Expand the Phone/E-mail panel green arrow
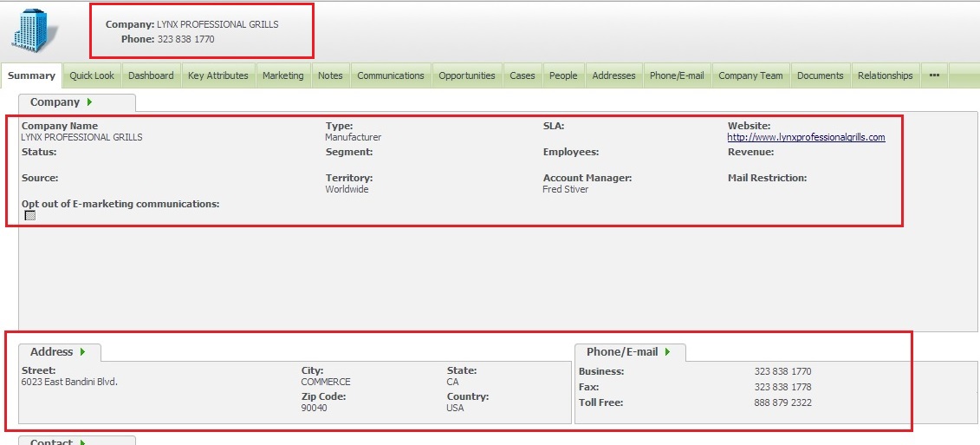 (x=667, y=351)
